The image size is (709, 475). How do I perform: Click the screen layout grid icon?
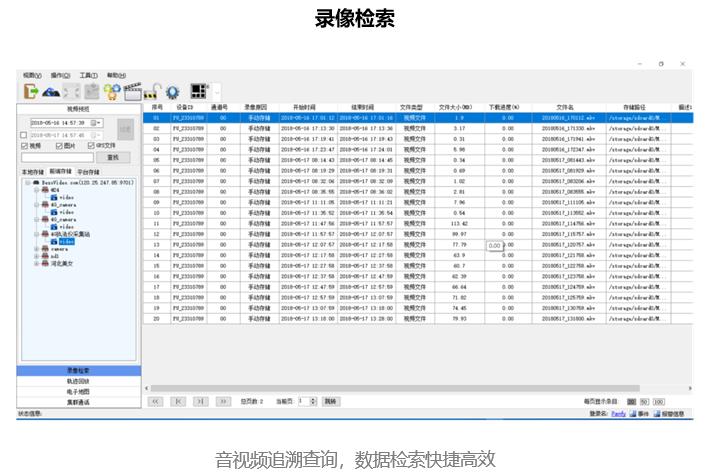198,90
